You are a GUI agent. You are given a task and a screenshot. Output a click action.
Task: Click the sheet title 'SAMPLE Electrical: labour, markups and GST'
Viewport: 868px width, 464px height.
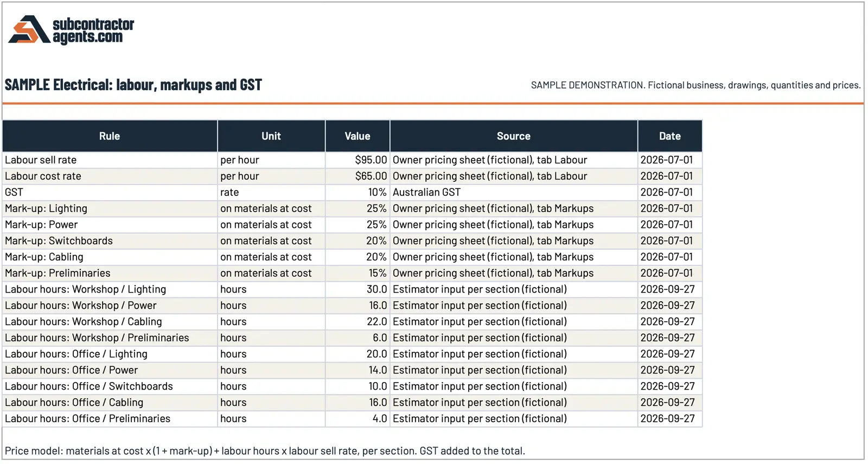click(133, 85)
